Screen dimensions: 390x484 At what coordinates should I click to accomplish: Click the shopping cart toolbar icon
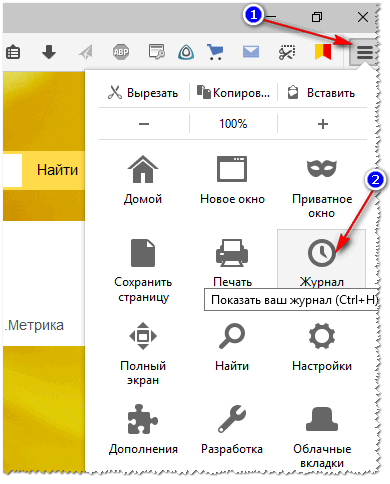(x=215, y=52)
